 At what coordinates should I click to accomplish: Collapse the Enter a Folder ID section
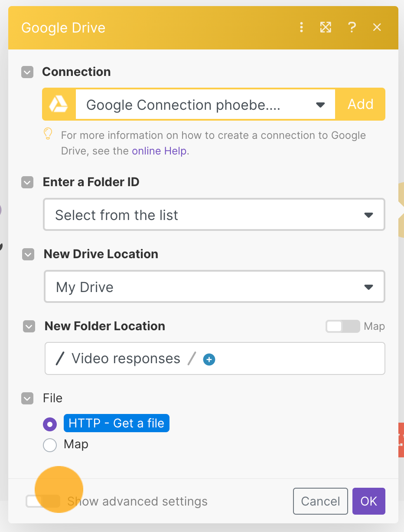(28, 182)
